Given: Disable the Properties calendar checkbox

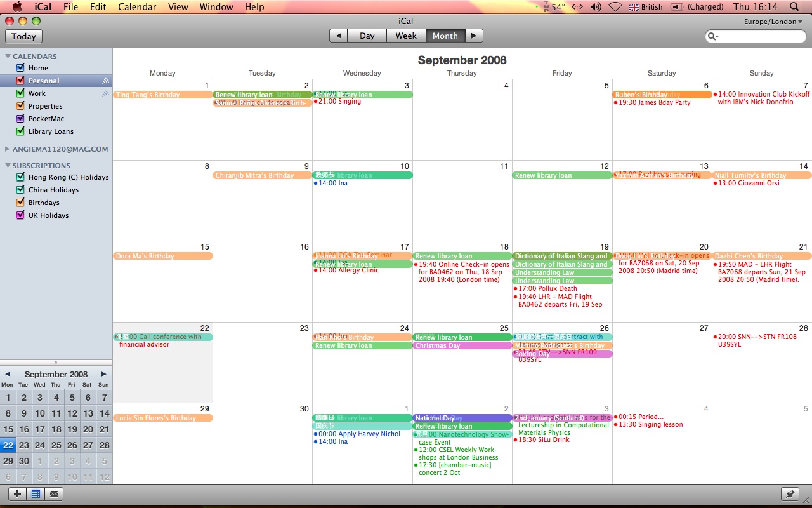Looking at the screenshot, I should pyautogui.click(x=20, y=106).
